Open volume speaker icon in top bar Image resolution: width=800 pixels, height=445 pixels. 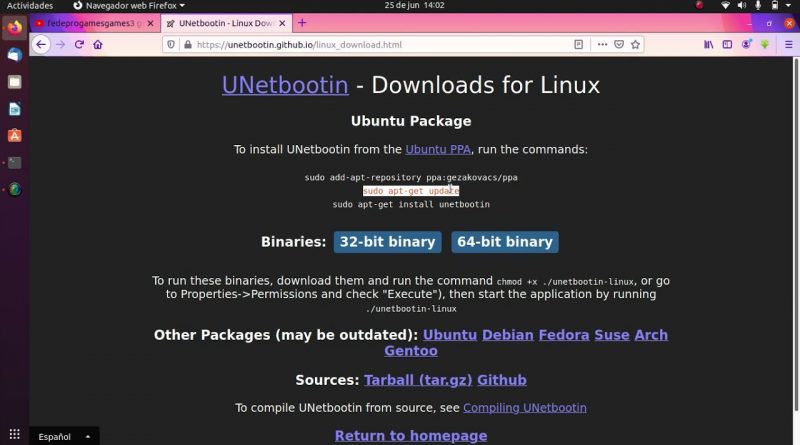point(741,5)
